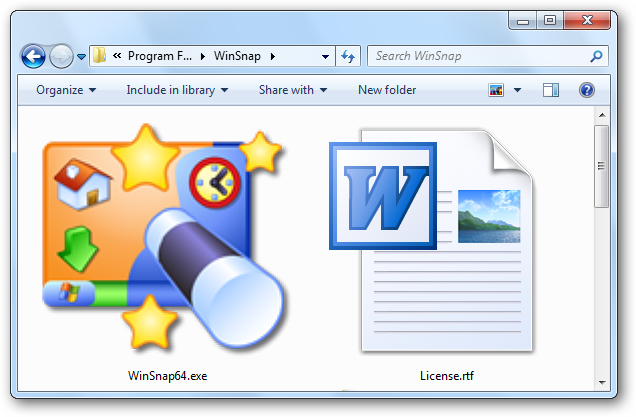Click the scrollbar down arrow
The image size is (636, 417).
click(601, 382)
